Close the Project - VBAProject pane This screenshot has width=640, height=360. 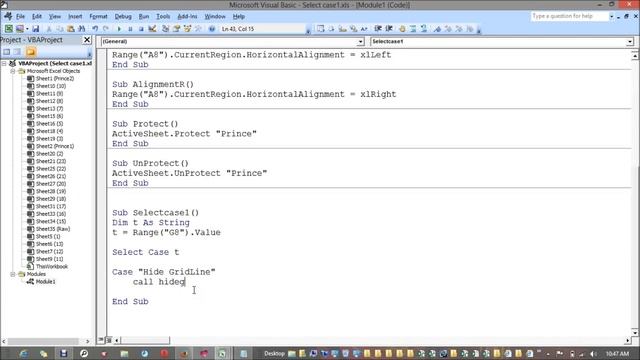(87, 40)
